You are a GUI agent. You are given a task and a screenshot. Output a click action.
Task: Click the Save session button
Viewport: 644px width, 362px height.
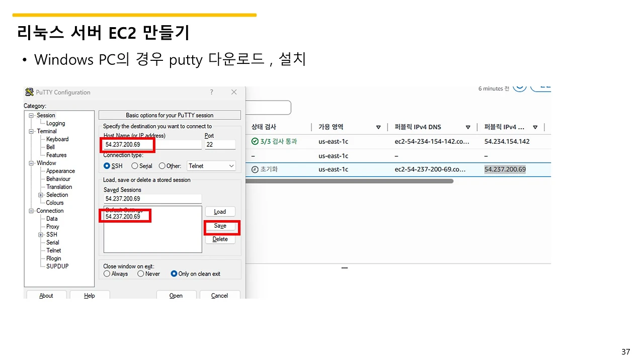point(220,226)
